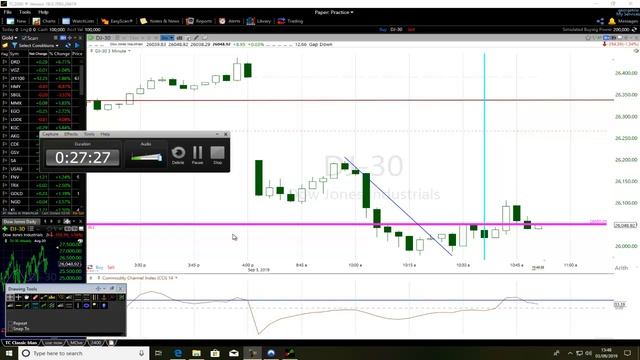640x360 pixels.
Task: Sort the watchlist by % Change column
Action: coord(60,53)
